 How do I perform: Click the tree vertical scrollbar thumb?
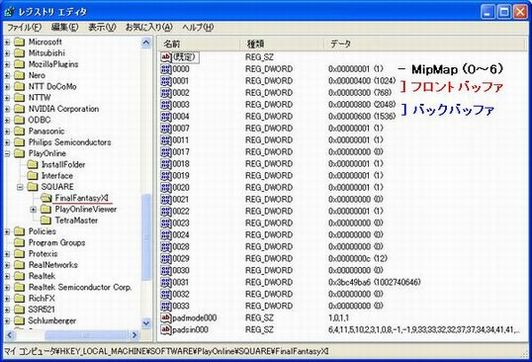(x=146, y=236)
